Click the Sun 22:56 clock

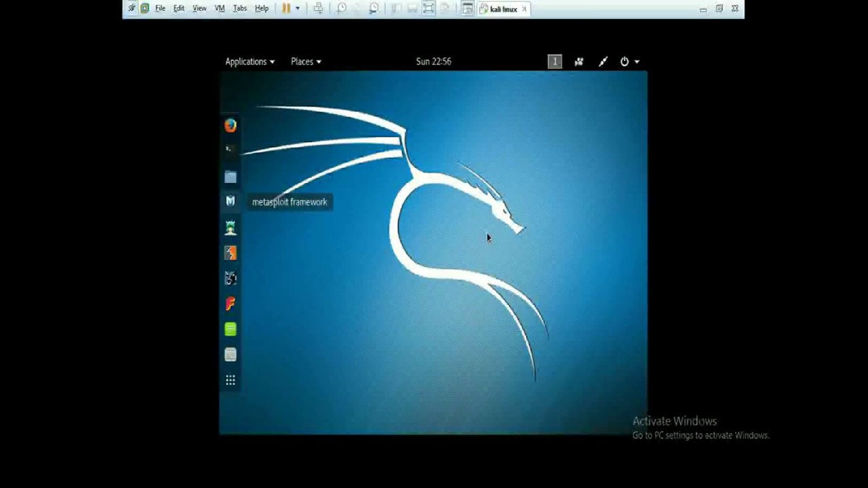(433, 62)
